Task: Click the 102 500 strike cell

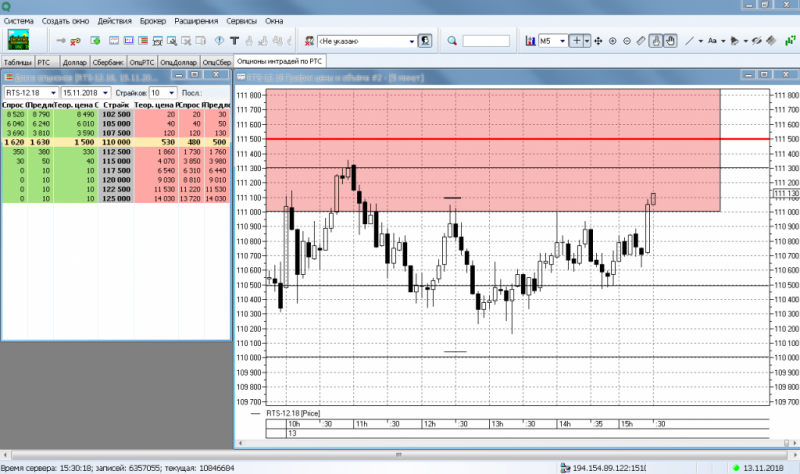Action: coord(116,114)
